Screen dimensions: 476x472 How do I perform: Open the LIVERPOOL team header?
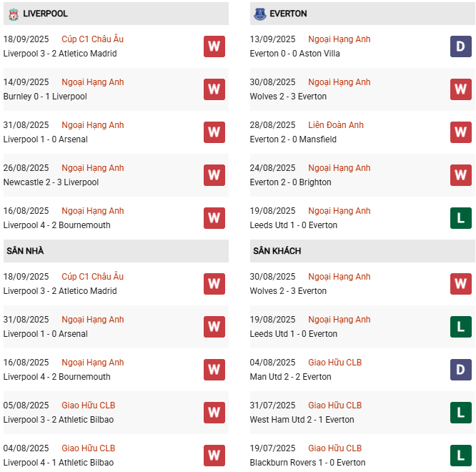point(45,14)
